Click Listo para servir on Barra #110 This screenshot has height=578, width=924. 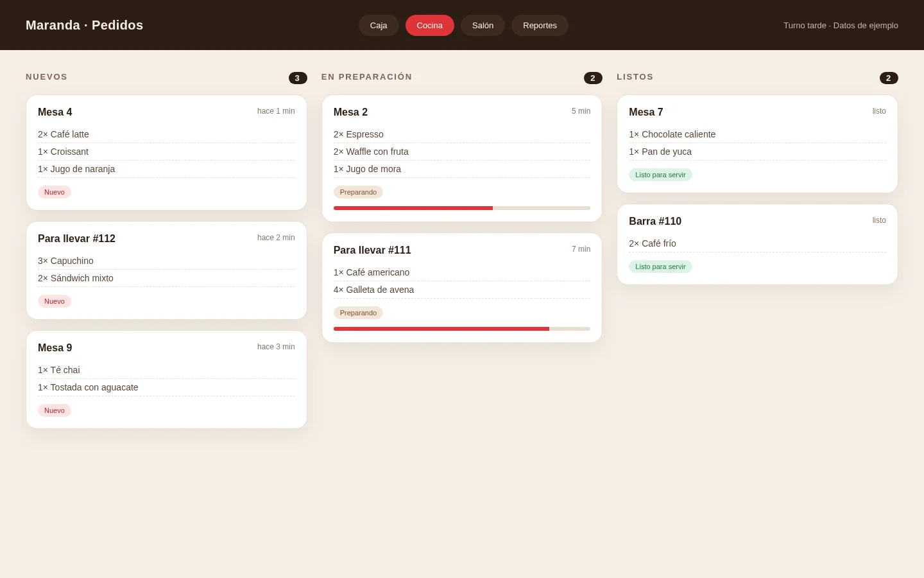(x=660, y=267)
